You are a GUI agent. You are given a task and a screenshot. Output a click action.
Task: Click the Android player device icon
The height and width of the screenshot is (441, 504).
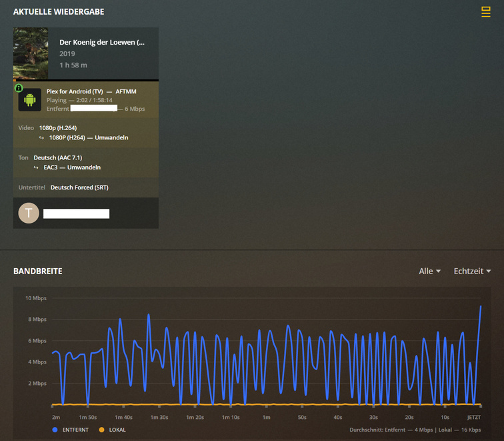point(29,100)
